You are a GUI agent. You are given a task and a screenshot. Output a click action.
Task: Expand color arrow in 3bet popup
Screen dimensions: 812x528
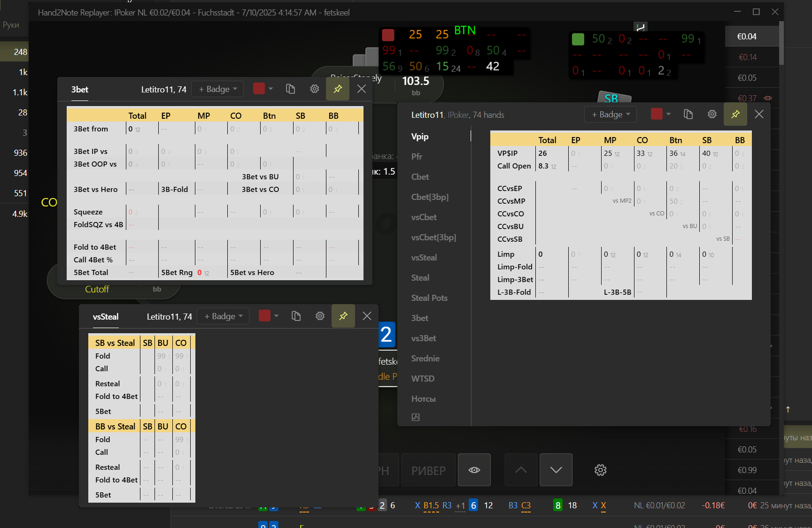271,89
